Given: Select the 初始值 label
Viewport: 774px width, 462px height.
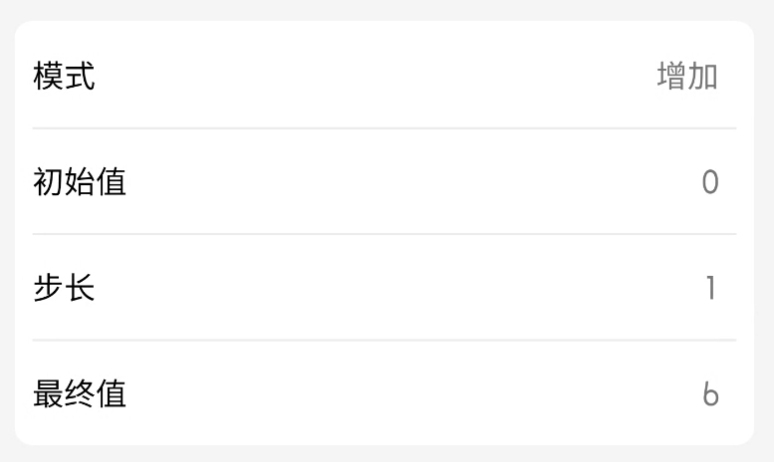Looking at the screenshot, I should point(80,183).
